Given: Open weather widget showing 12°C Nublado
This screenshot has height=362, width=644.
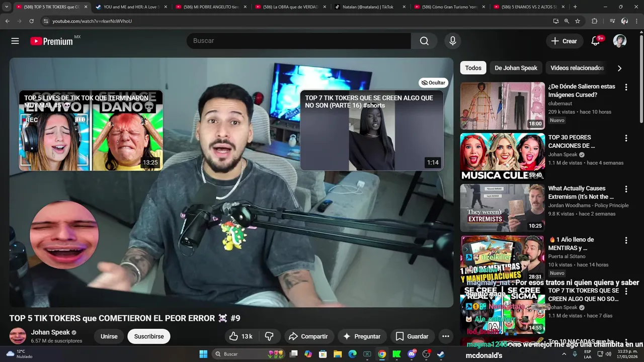Looking at the screenshot, I should tap(19, 354).
